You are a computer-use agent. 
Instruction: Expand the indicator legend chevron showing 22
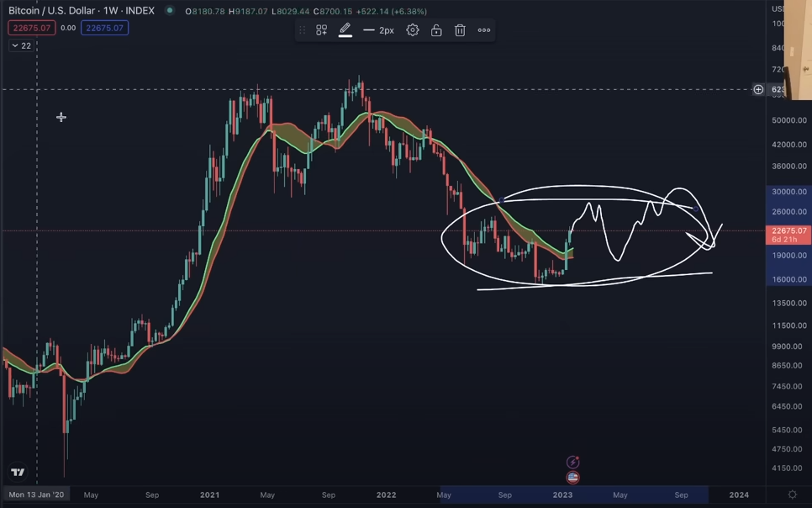pos(21,45)
